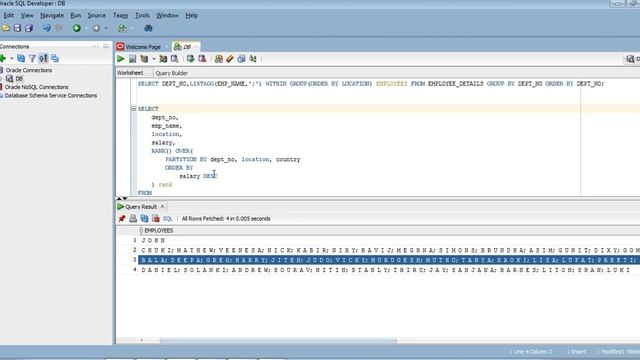Pin the Query Result tab
The image size is (640, 360).
click(x=122, y=219)
